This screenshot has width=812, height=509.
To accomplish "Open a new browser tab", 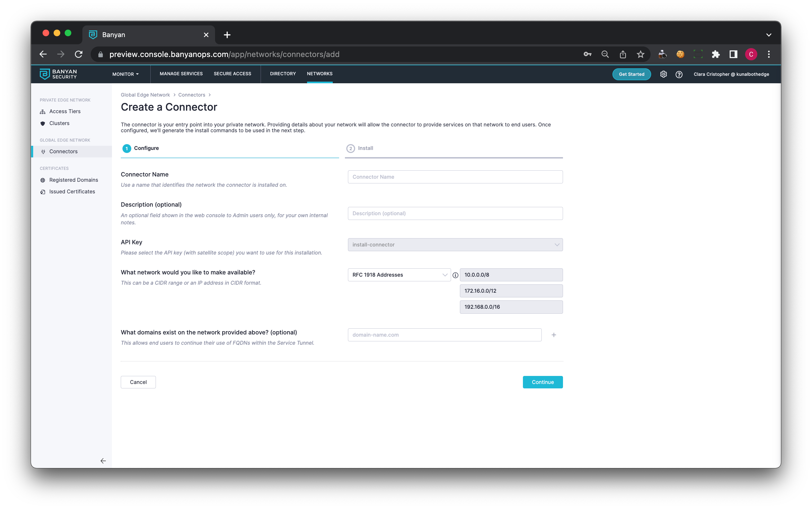I will point(227,35).
